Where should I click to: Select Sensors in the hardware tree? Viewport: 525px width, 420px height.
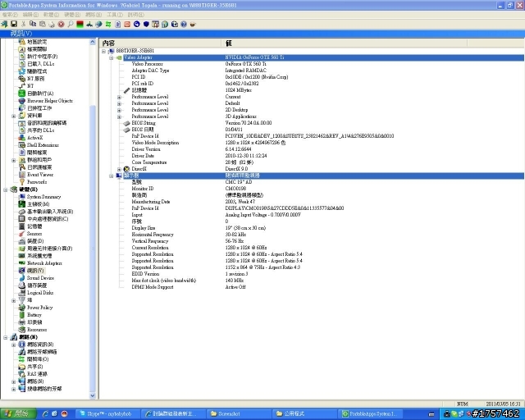[x=34, y=234]
